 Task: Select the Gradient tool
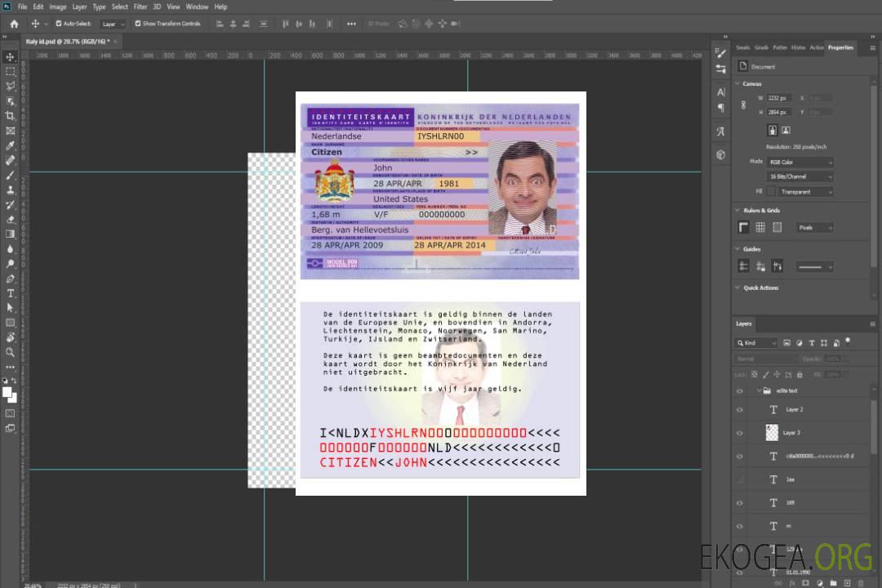click(x=11, y=234)
